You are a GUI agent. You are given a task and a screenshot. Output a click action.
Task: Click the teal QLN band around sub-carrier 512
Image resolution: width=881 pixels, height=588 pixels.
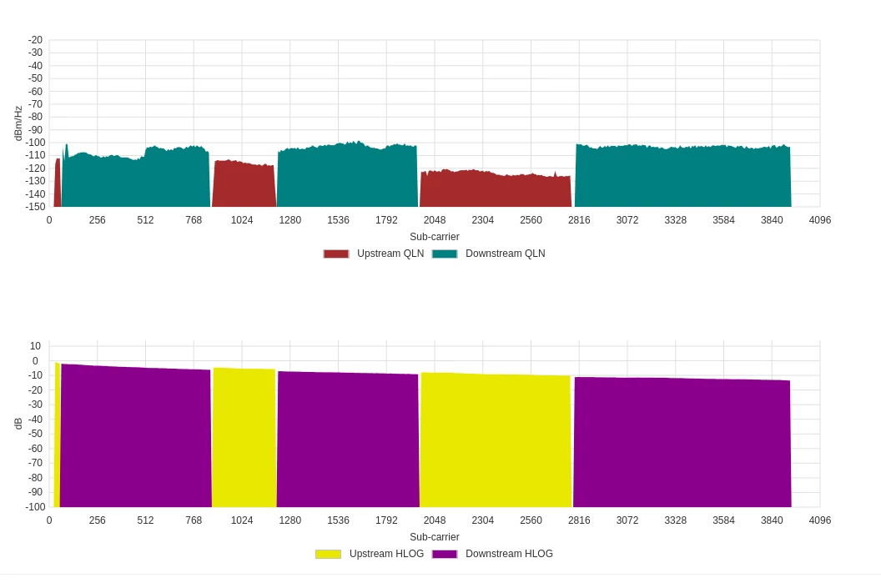tap(135, 176)
